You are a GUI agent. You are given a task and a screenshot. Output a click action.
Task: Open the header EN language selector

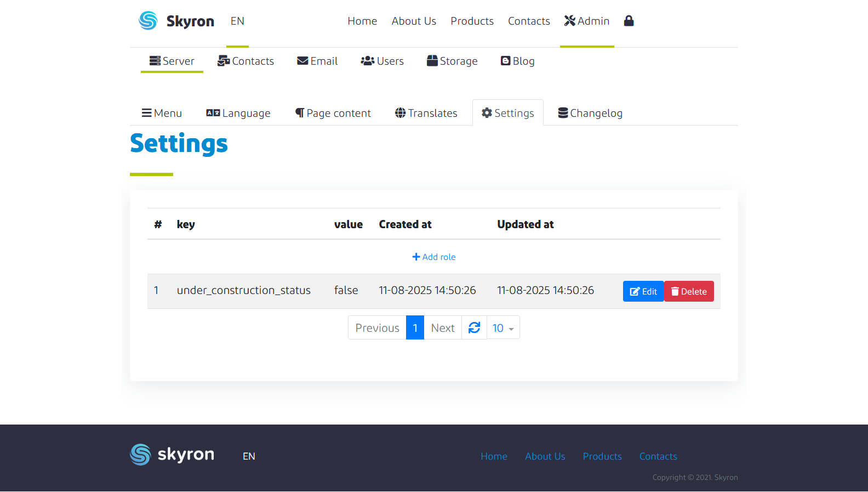tap(237, 21)
